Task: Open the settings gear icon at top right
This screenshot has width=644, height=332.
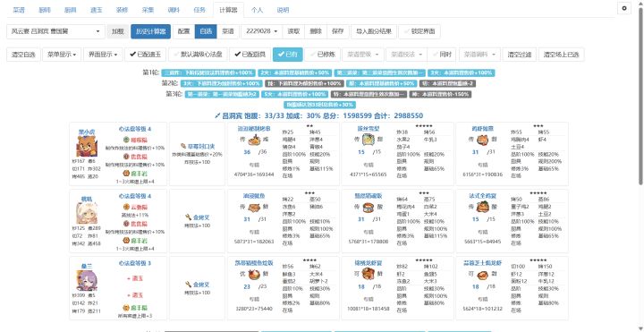Action: (x=624, y=8)
